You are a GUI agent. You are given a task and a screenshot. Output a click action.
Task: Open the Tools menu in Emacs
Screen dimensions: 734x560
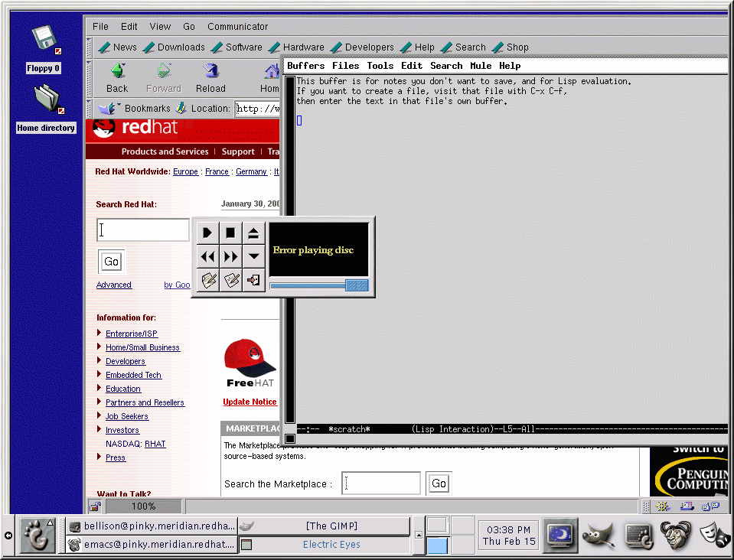pyautogui.click(x=380, y=66)
